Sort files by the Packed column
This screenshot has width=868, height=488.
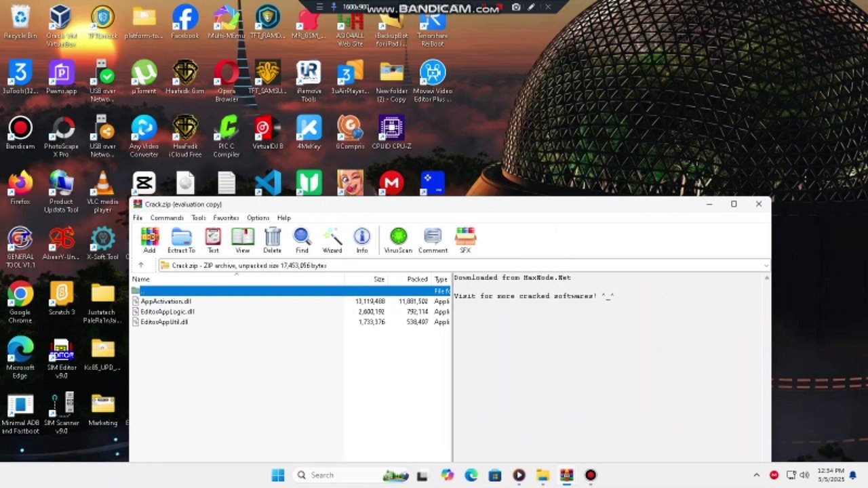[x=410, y=279]
